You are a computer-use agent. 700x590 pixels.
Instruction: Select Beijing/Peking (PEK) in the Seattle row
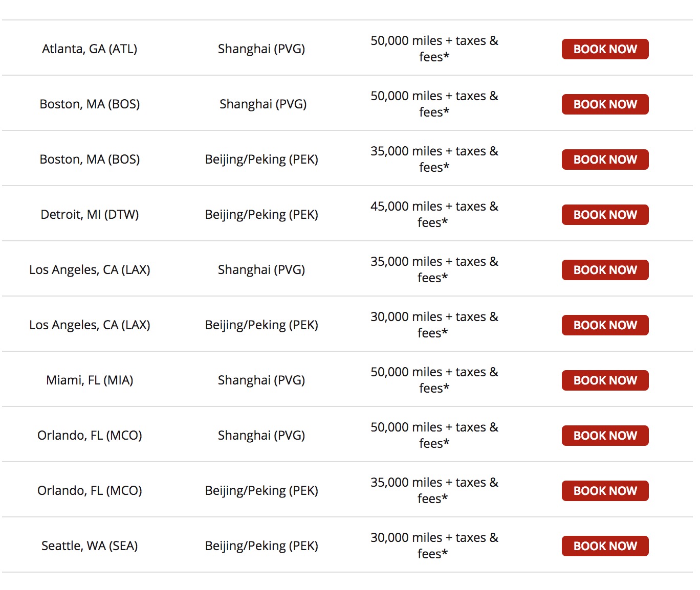(x=261, y=546)
